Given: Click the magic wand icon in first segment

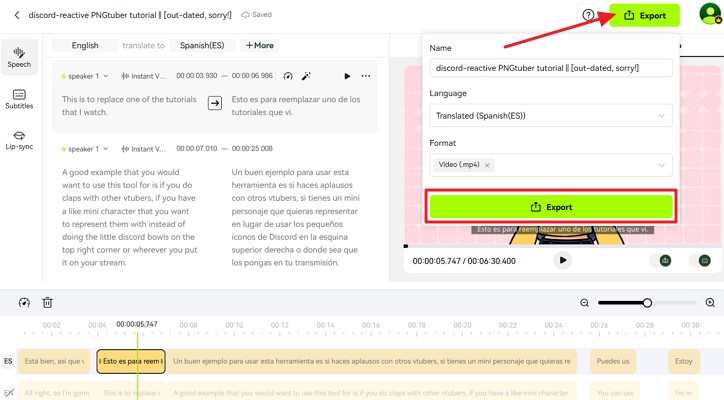Looking at the screenshot, I should [307, 76].
